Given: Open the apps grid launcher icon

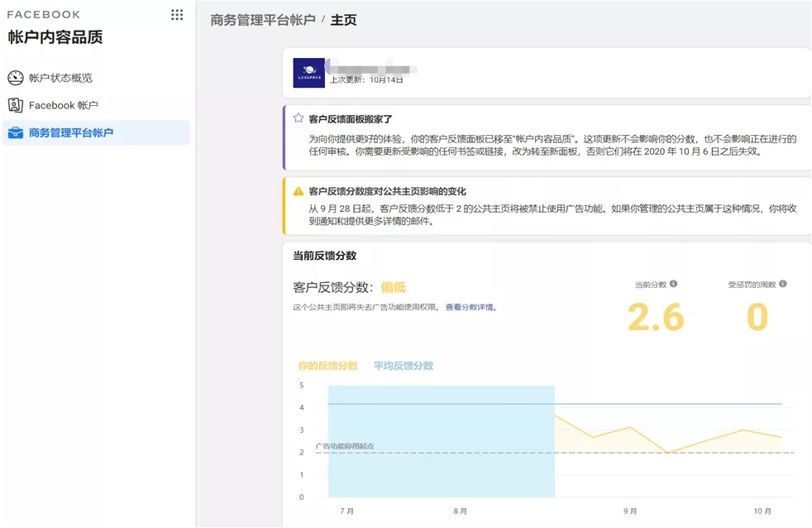Looking at the screenshot, I should (176, 14).
